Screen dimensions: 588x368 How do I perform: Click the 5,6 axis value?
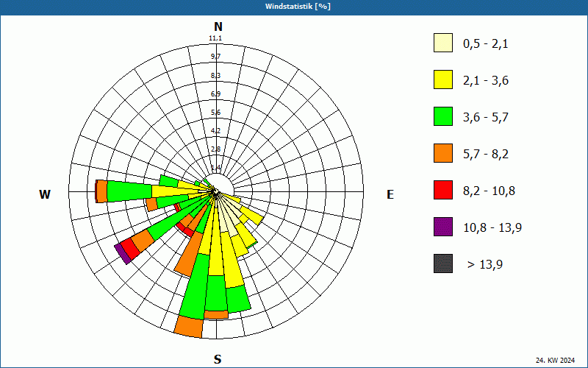coord(215,113)
